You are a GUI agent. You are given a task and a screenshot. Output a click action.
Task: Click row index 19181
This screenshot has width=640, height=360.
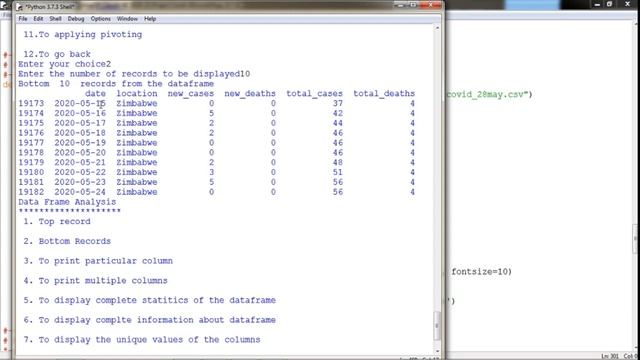[31, 182]
